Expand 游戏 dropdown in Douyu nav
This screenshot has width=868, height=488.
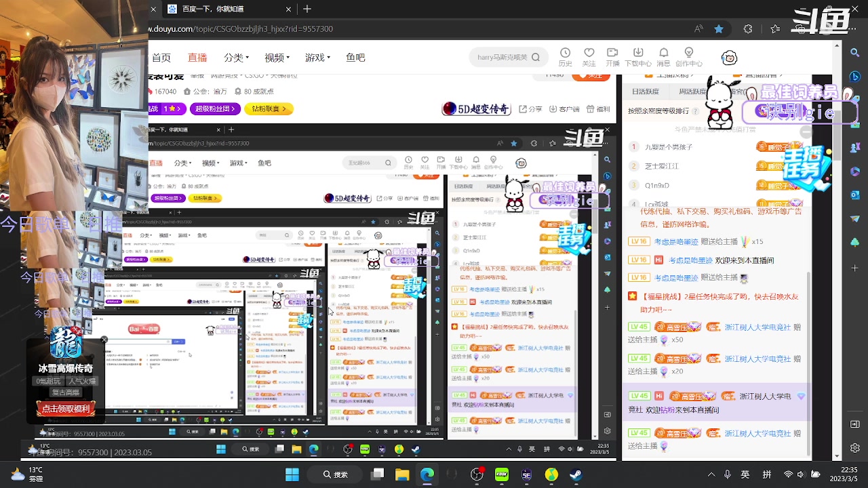click(x=317, y=58)
